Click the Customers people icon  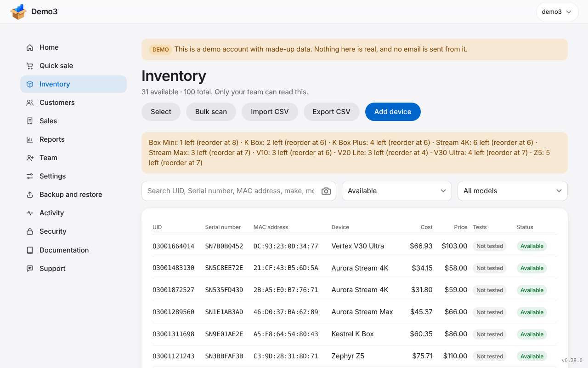pos(30,103)
